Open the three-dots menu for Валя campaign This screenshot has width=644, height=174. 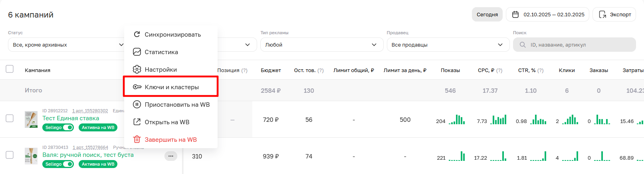(x=170, y=156)
